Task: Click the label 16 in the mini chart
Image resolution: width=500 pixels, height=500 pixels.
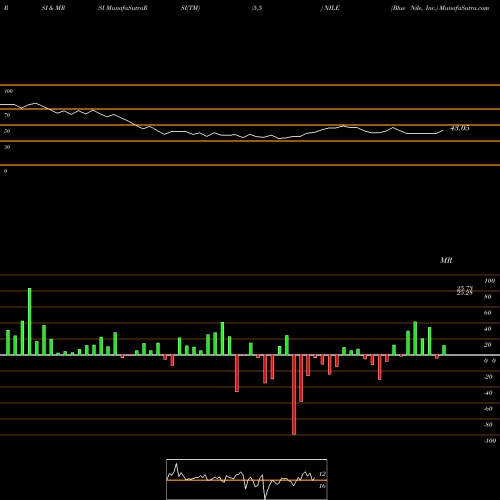Action: [322, 486]
